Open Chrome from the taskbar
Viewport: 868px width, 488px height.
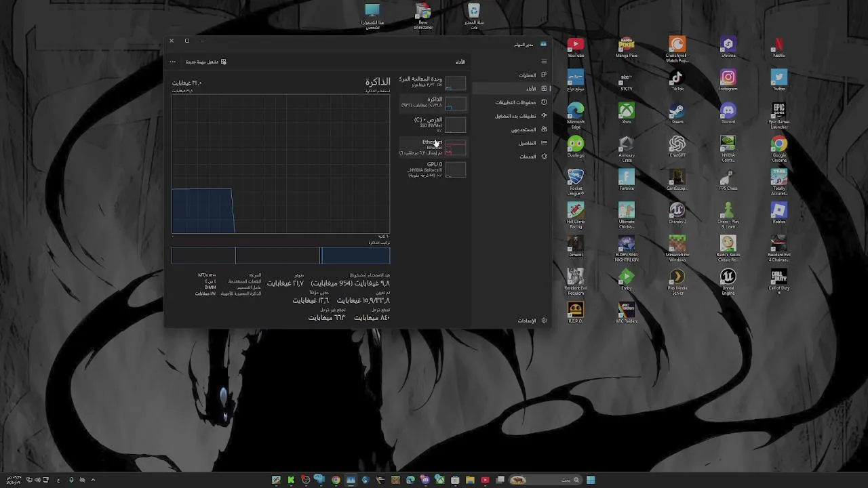[336, 480]
